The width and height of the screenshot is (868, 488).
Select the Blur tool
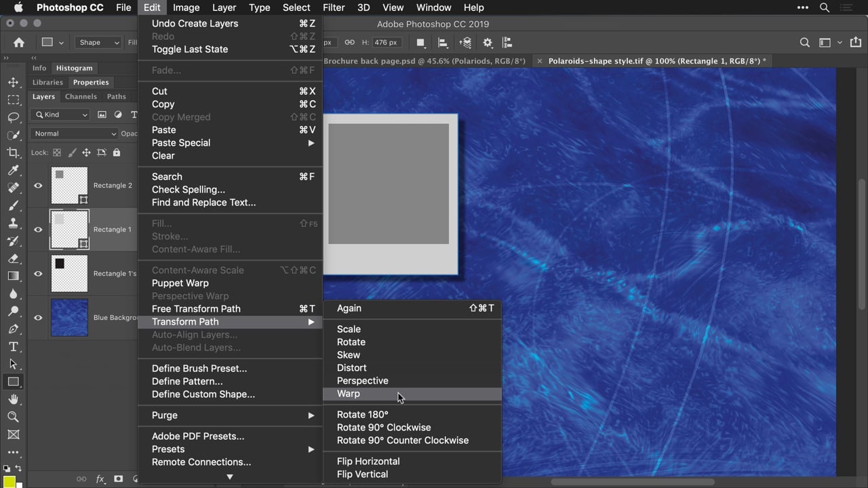pos(13,293)
